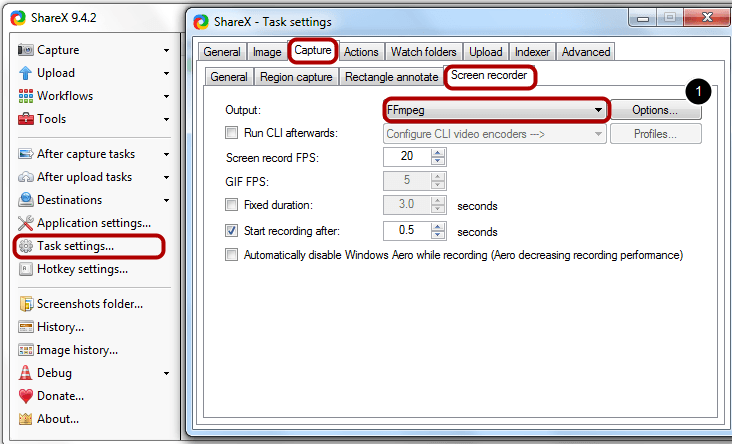The width and height of the screenshot is (732, 444).
Task: Click the Capture camera icon in sidebar
Action: click(x=26, y=50)
